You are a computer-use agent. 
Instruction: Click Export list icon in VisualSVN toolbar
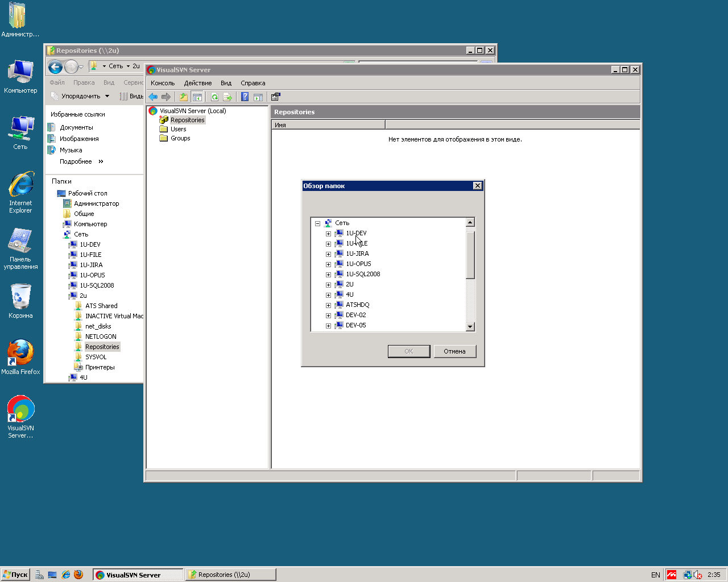[227, 97]
